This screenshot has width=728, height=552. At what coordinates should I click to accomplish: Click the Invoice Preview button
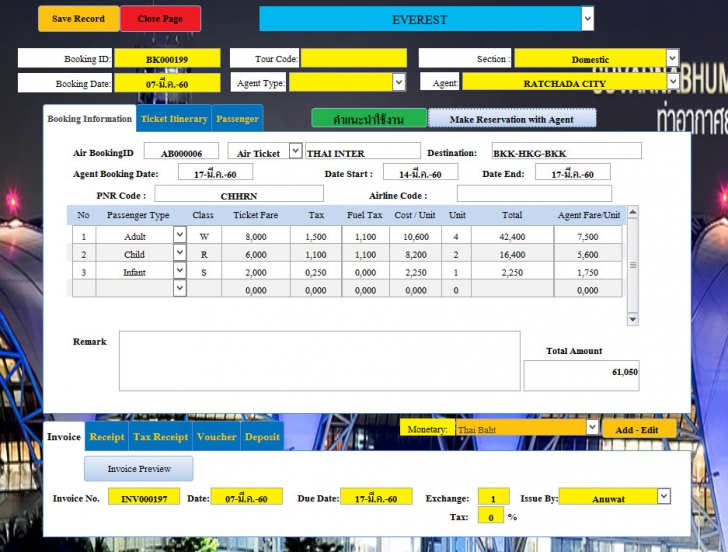point(139,468)
